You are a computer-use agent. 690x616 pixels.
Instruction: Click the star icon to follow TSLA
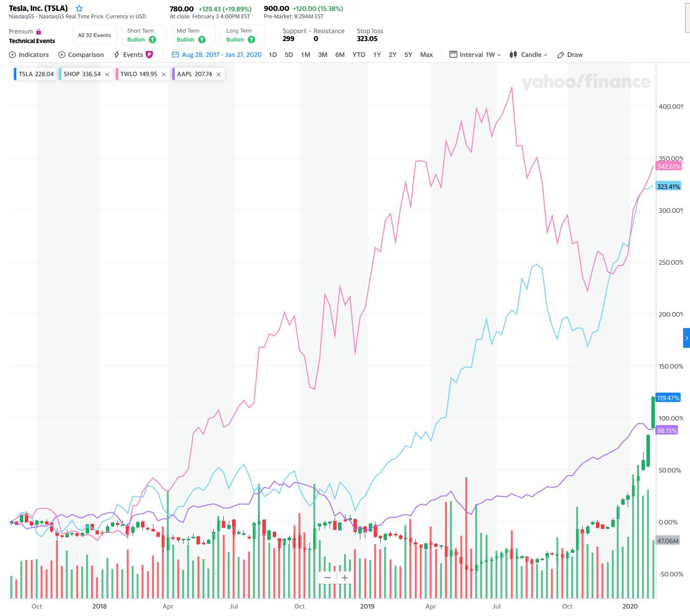click(79, 8)
